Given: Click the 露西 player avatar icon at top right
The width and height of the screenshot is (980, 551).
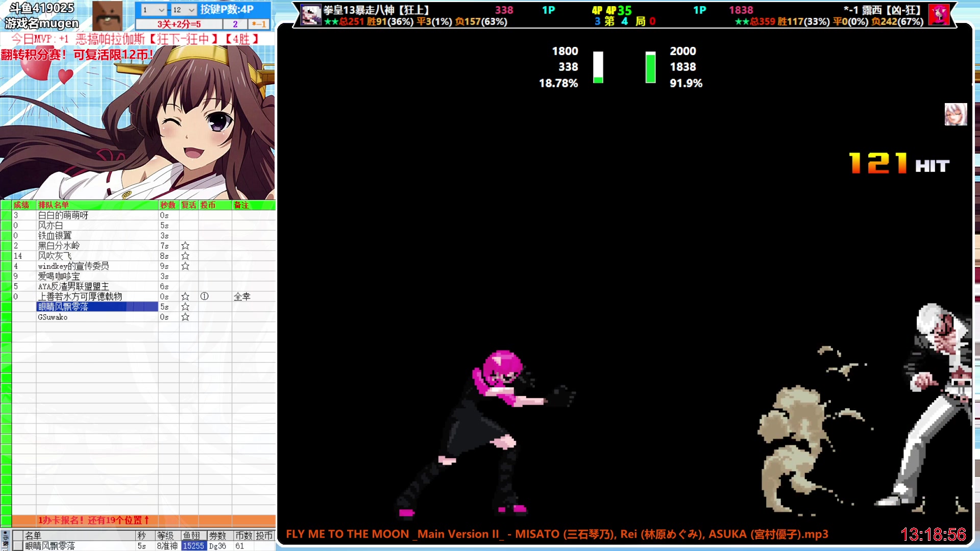Looking at the screenshot, I should coord(938,15).
